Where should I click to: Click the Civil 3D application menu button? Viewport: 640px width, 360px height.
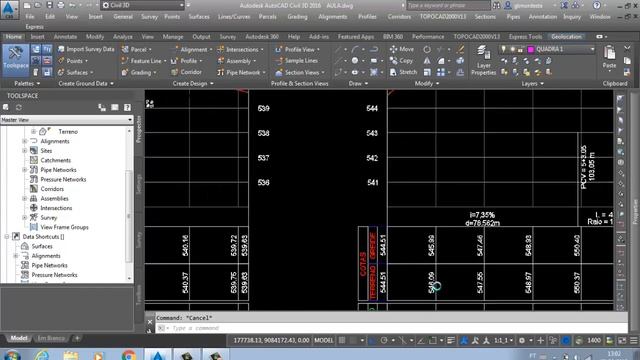[9, 10]
